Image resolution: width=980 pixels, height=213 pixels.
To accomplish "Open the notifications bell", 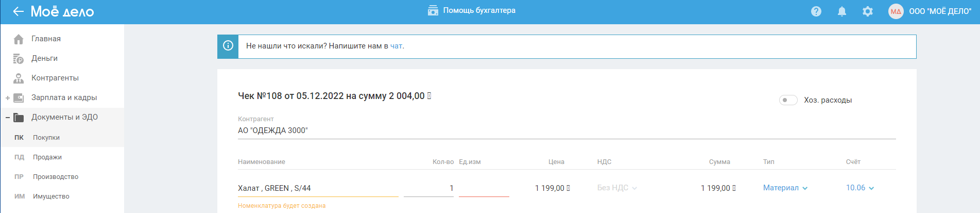I will [x=842, y=11].
